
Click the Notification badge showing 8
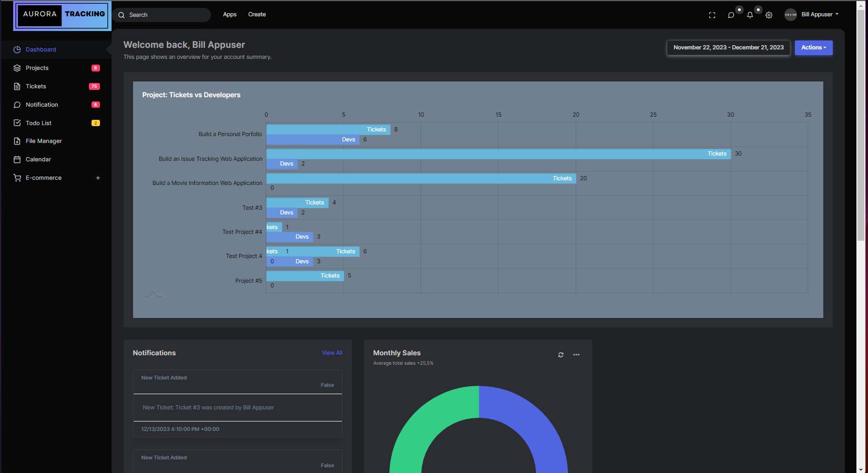96,105
